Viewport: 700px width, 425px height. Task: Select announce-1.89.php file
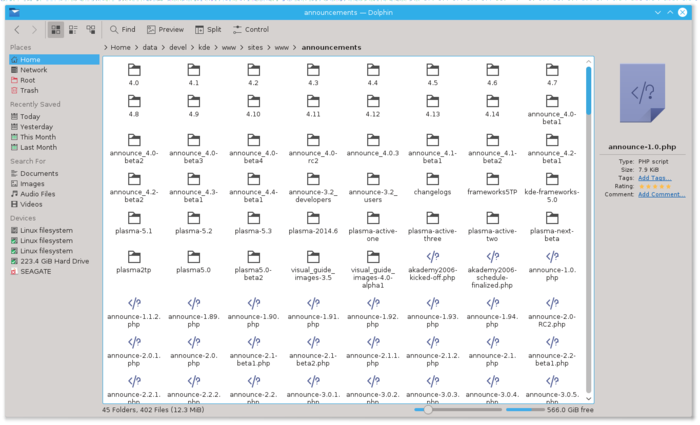click(x=193, y=312)
